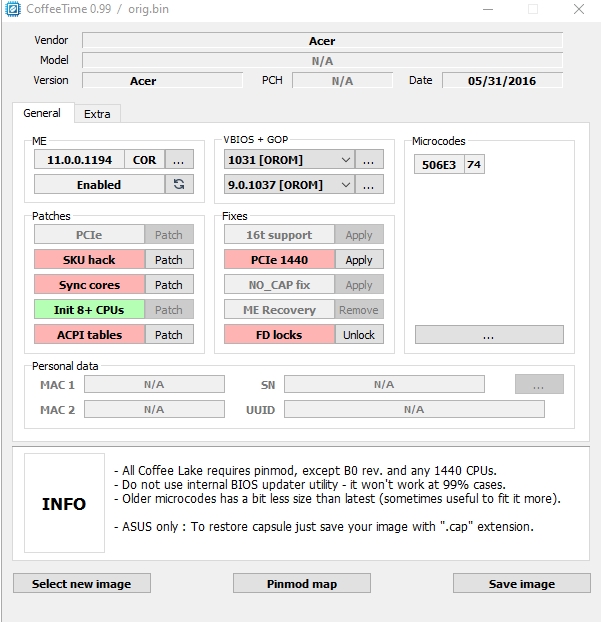Click the COR ME type label

coord(144,159)
